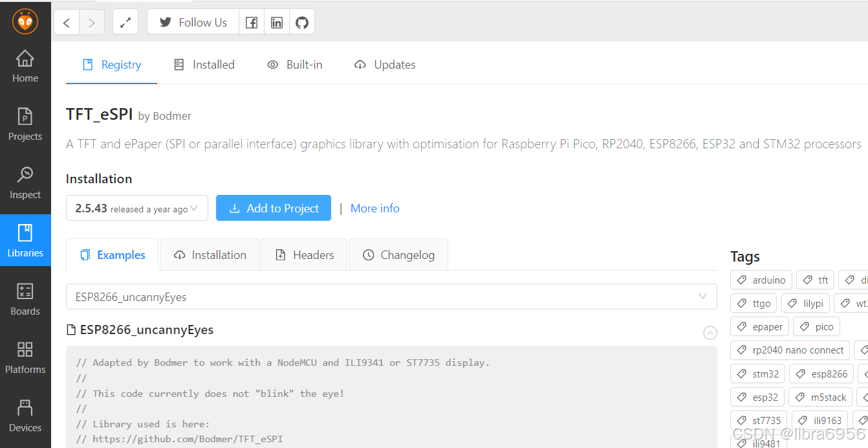Open the Devices sidebar section

click(x=25, y=416)
